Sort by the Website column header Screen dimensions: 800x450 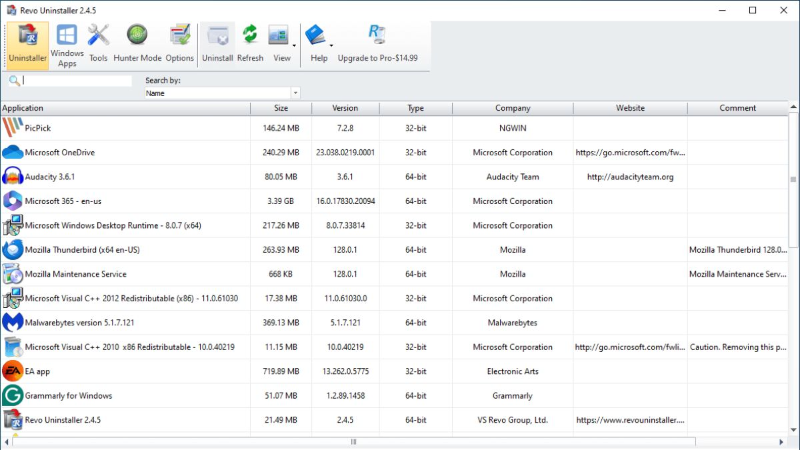pos(630,108)
